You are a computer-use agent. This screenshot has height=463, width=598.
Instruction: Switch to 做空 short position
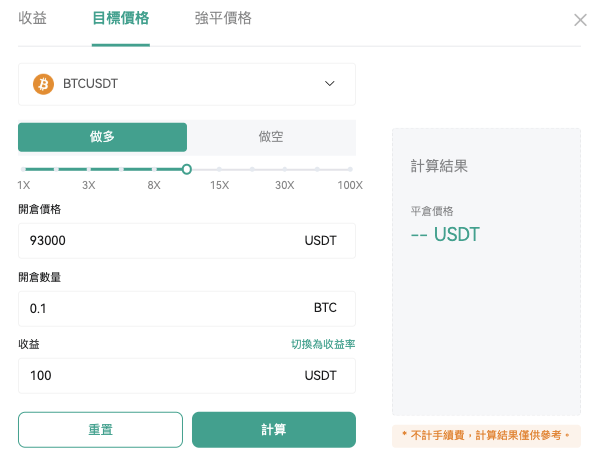(x=271, y=137)
